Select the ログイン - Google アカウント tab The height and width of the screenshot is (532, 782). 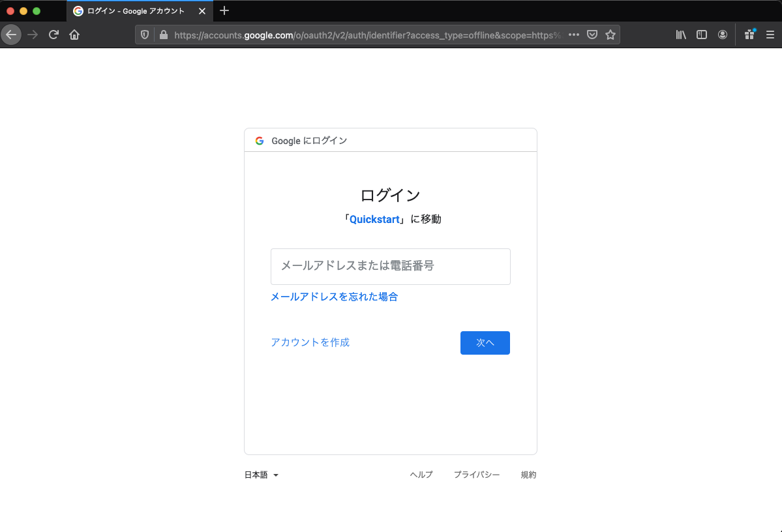[x=140, y=11]
